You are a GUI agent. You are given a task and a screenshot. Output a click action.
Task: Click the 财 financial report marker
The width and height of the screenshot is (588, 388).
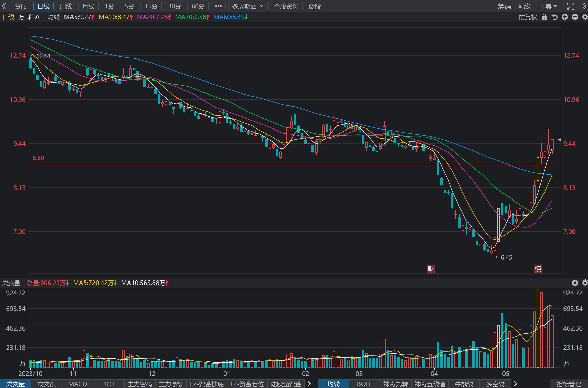431,269
